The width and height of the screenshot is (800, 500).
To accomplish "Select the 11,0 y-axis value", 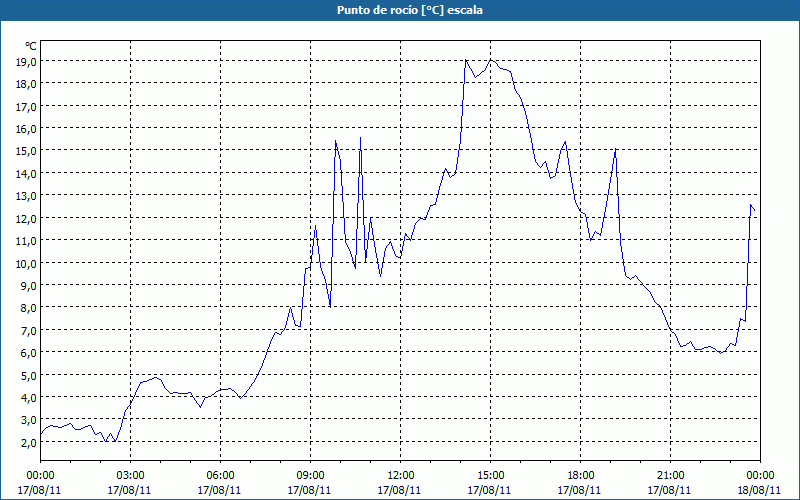I will (x=26, y=241).
